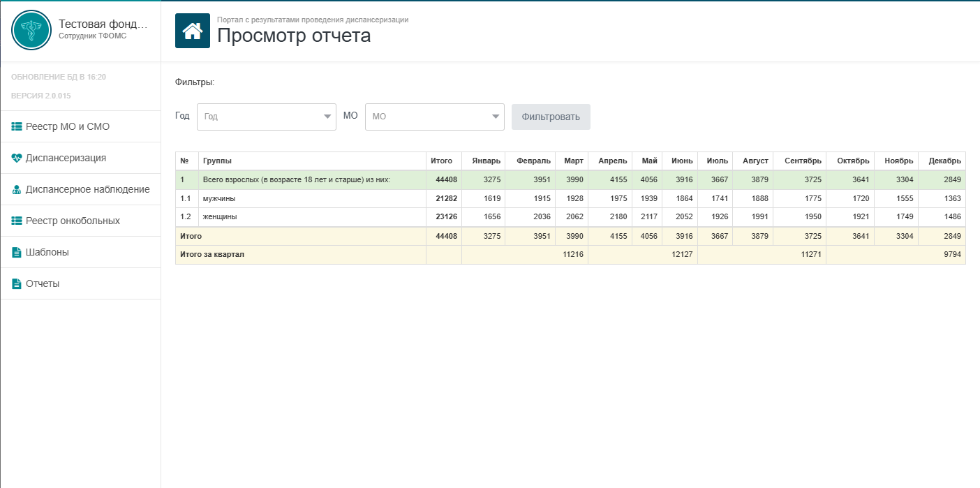
Task: Click the arrow of the Год combo box
Action: tap(328, 117)
